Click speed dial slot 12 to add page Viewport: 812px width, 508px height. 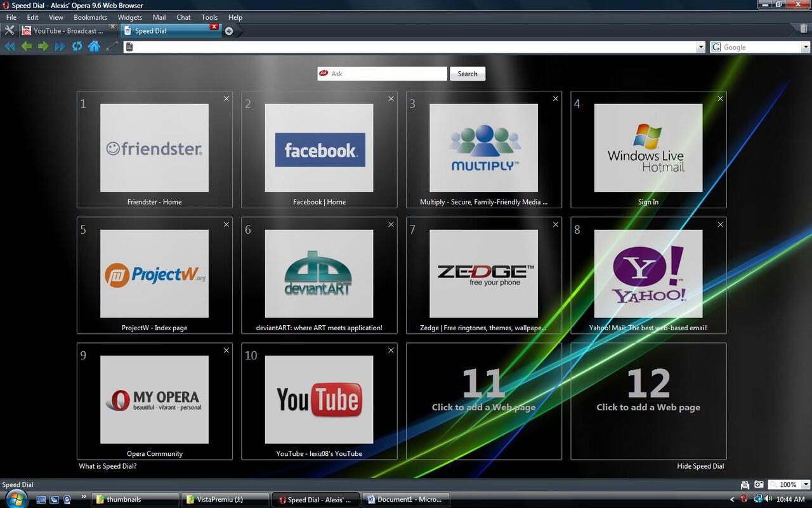point(648,401)
